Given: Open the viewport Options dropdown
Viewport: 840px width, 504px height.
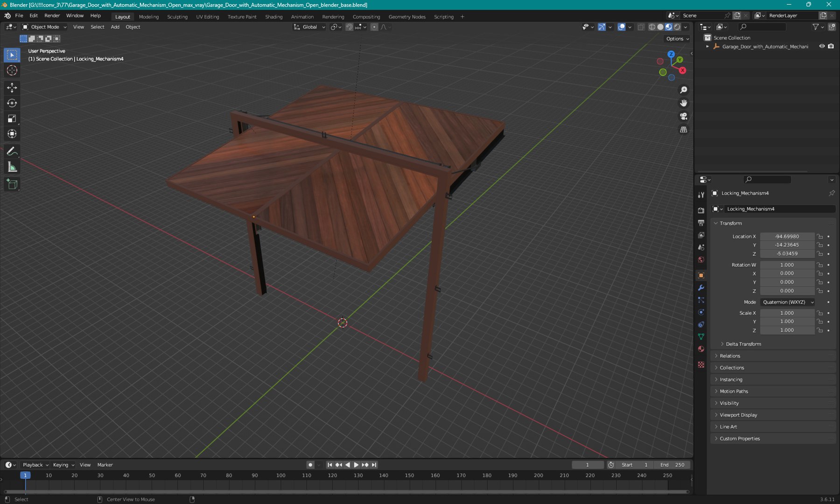Looking at the screenshot, I should [x=678, y=39].
